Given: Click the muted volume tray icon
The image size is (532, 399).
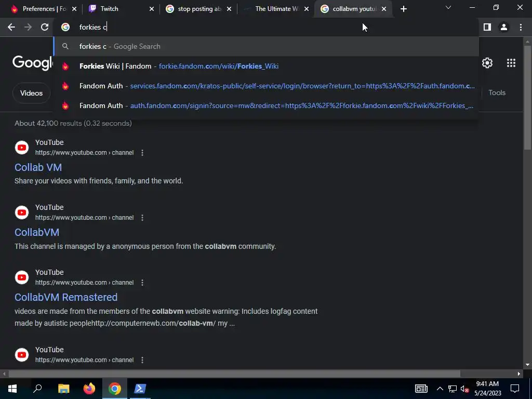Looking at the screenshot, I should pos(464,389).
